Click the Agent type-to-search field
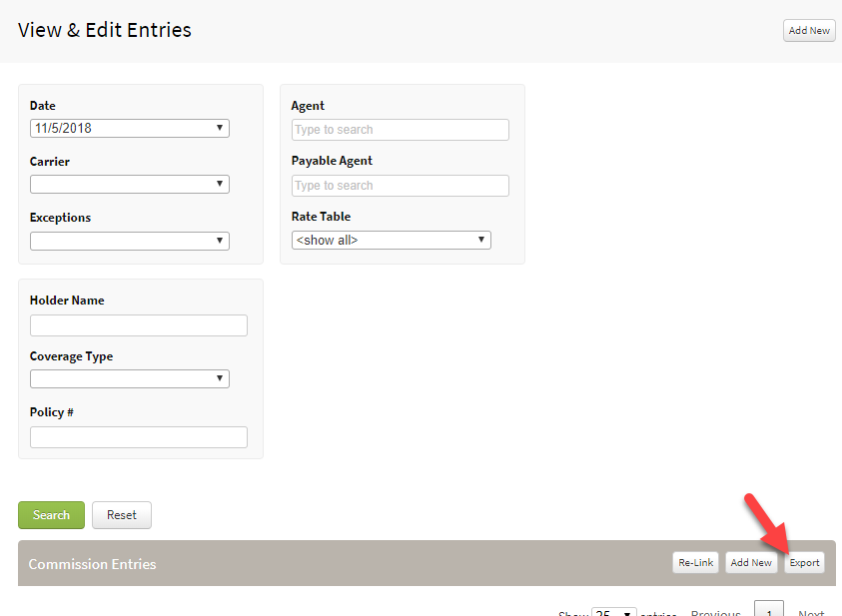 [400, 130]
